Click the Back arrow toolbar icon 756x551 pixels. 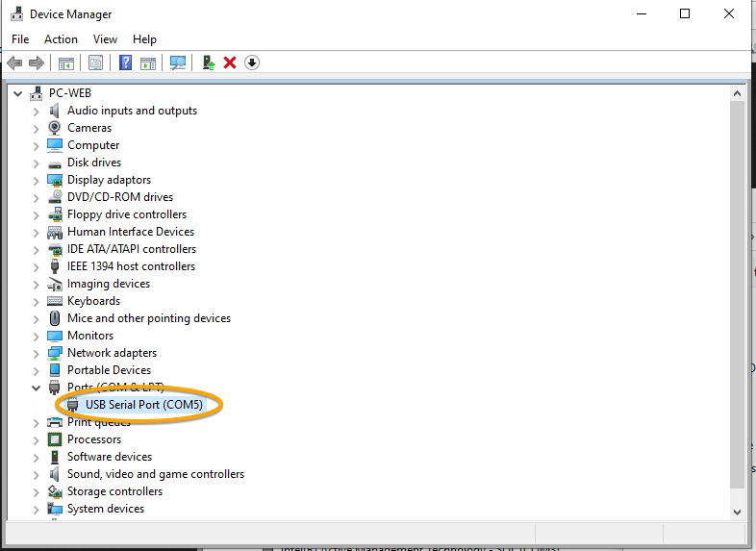[x=15, y=63]
